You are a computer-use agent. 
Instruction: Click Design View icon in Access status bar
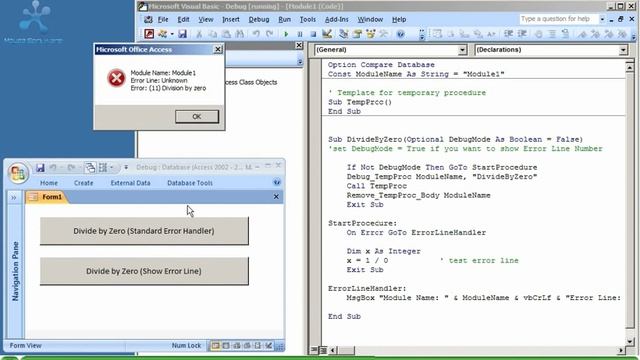268,346
